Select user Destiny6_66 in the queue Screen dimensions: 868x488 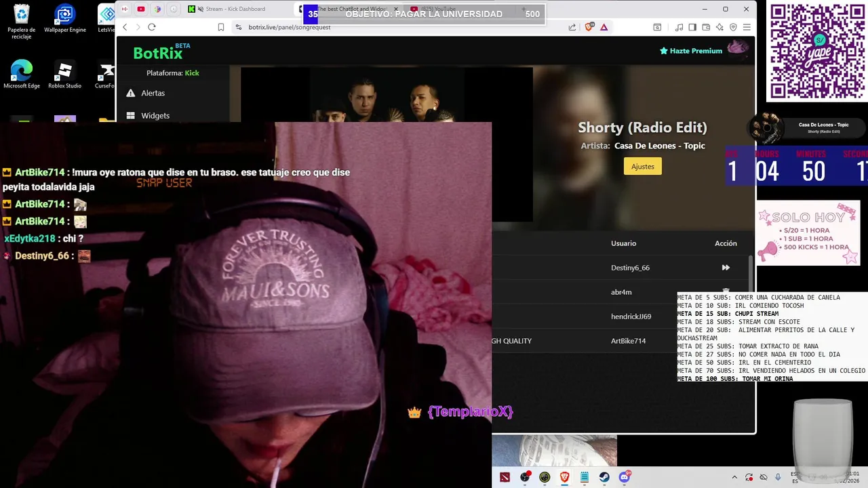630,268
